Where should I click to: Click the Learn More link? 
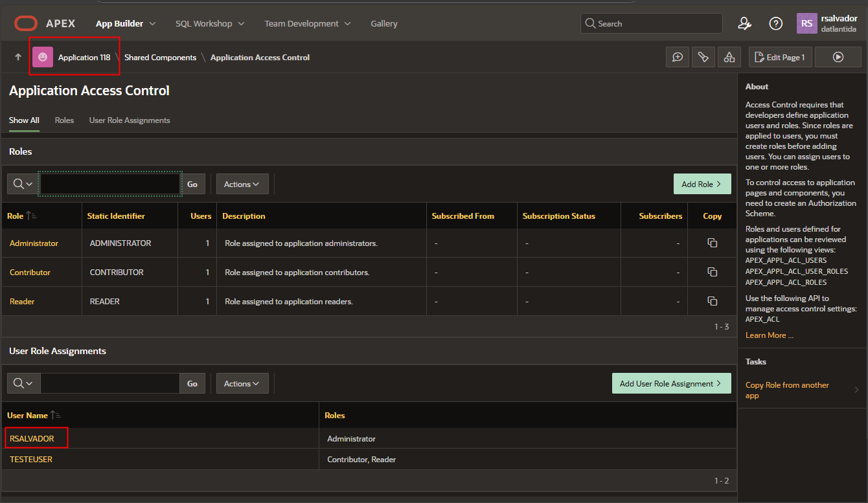[769, 335]
